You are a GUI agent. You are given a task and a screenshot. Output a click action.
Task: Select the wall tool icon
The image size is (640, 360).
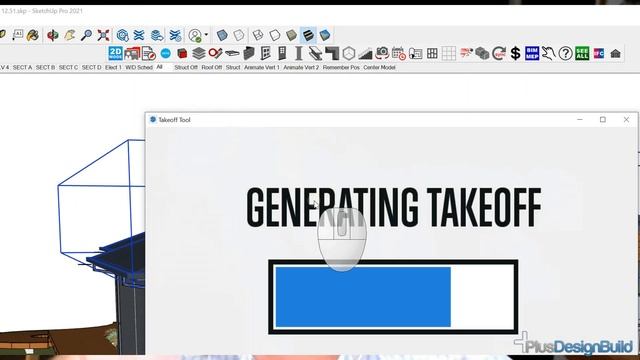pyautogui.click(x=249, y=53)
